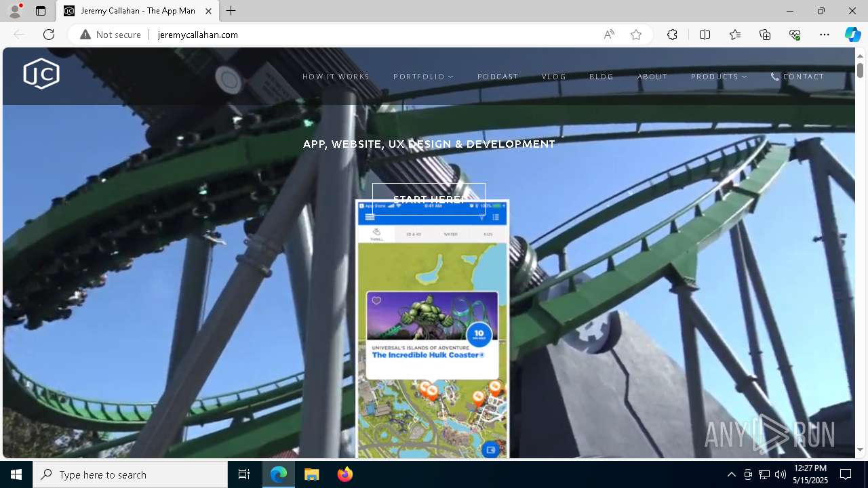Click the Edge taskbar icon
The height and width of the screenshot is (488, 868).
279,474
